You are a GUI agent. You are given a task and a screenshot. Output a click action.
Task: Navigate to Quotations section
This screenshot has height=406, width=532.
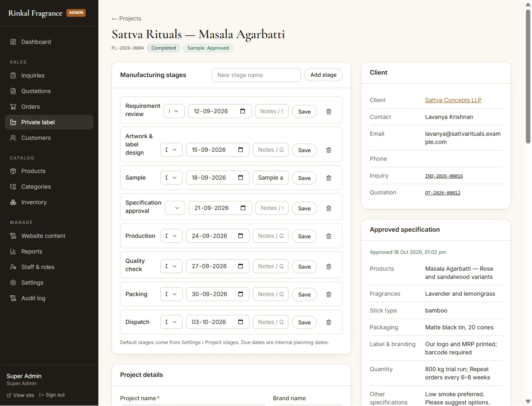[x=49, y=91]
